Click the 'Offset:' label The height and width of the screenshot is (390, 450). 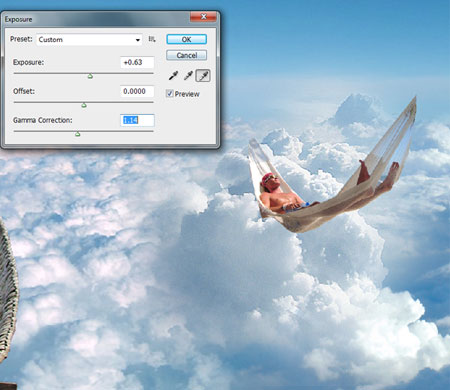click(24, 91)
